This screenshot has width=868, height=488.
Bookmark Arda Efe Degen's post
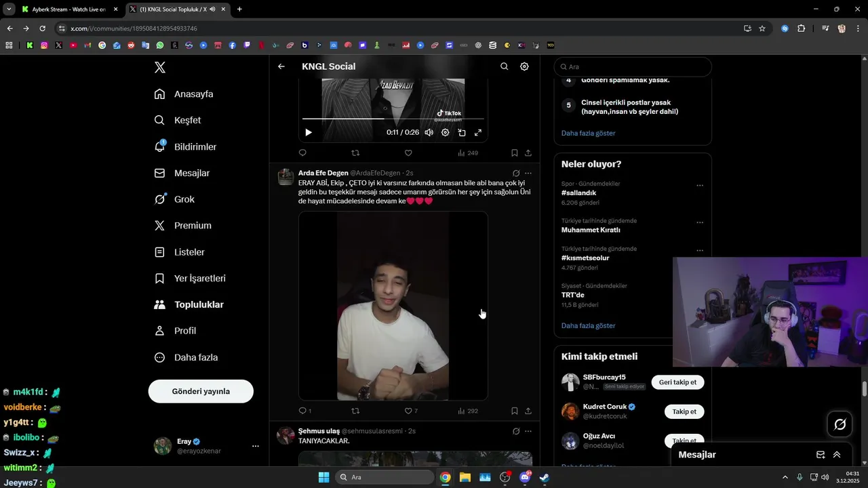tap(515, 411)
